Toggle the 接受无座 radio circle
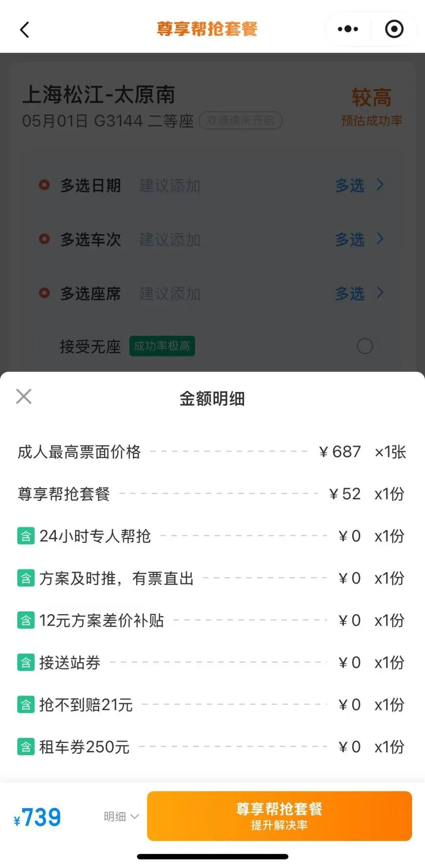425x868 pixels. (365, 346)
